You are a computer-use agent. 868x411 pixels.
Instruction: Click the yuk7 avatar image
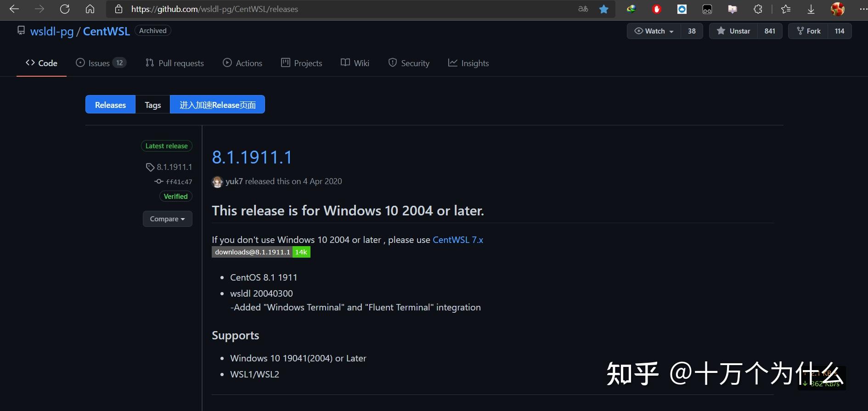pos(217,182)
